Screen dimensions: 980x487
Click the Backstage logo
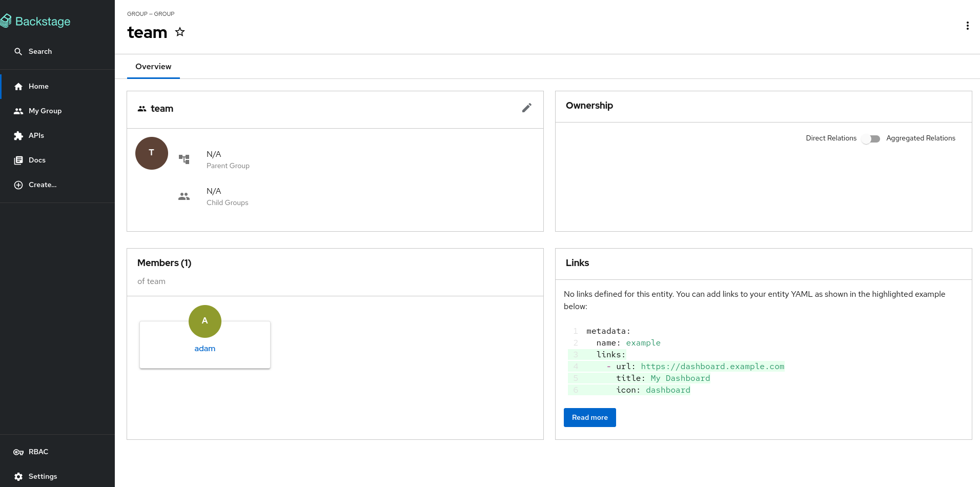(x=36, y=22)
